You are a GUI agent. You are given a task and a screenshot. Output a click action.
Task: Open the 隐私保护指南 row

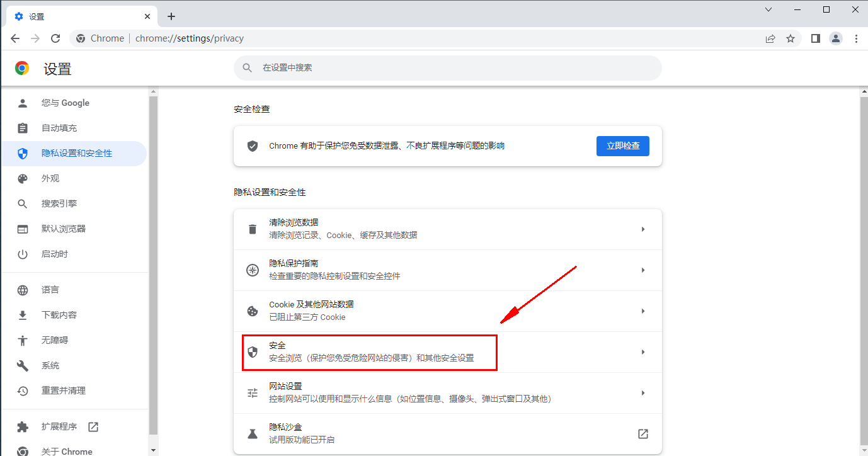point(448,270)
